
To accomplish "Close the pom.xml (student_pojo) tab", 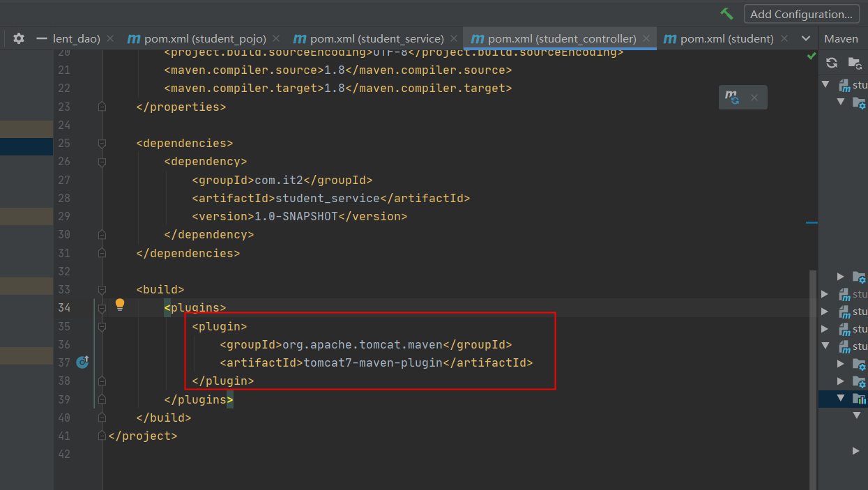I will 276,39.
